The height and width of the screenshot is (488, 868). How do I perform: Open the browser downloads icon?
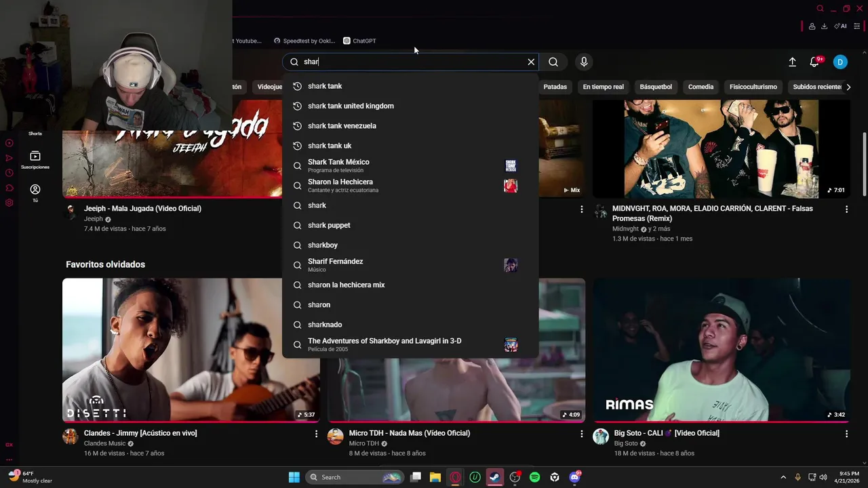(x=824, y=26)
